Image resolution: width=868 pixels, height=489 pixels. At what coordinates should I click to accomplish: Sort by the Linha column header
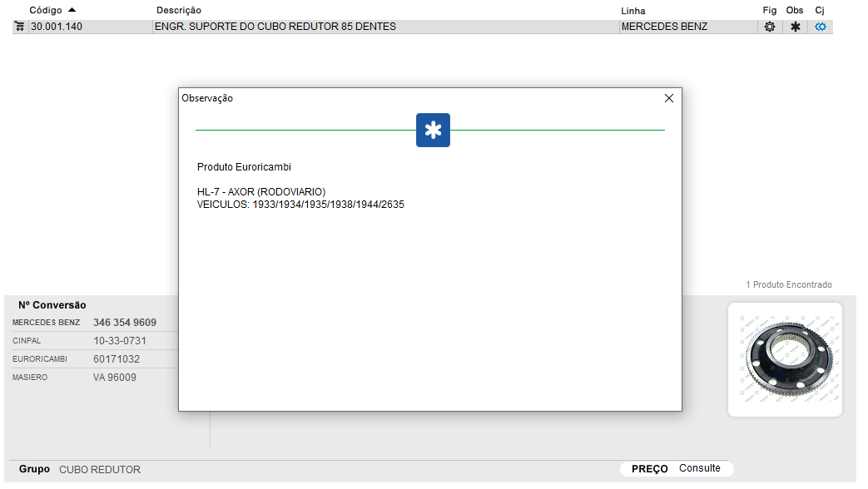[x=633, y=11]
